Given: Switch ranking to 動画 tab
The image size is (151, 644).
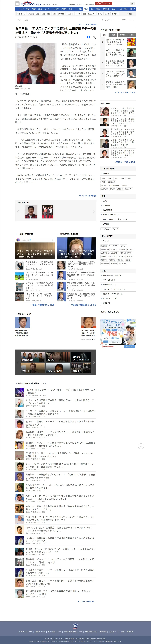Looking at the screenshot, I should (x=132, y=35).
